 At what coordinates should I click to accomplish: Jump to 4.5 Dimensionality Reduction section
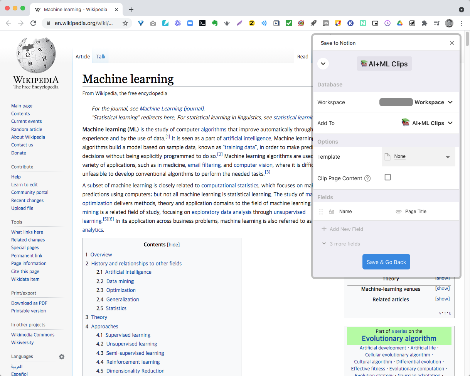(130, 371)
